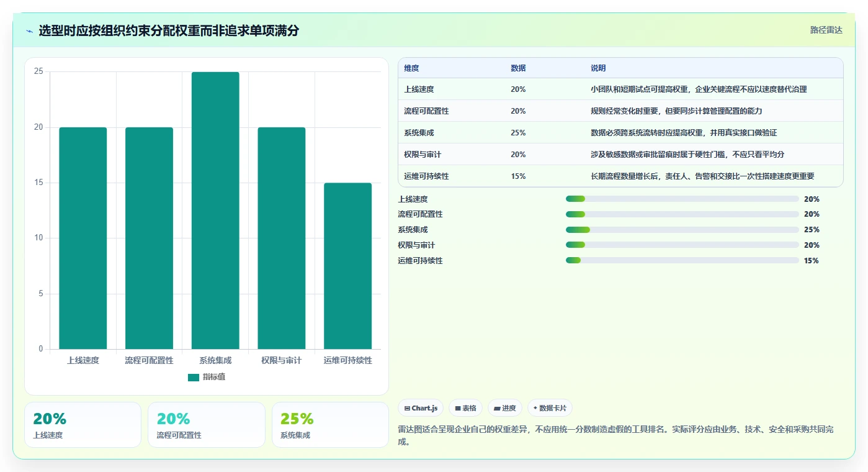868x472 pixels.
Task: Select the 数据卡片 chip
Action: [x=550, y=408]
